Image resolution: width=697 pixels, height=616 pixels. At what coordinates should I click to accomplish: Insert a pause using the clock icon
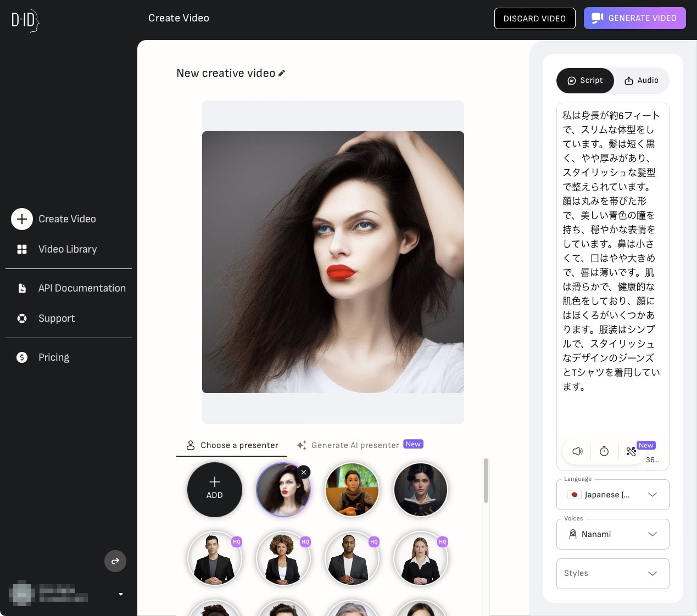tap(604, 451)
